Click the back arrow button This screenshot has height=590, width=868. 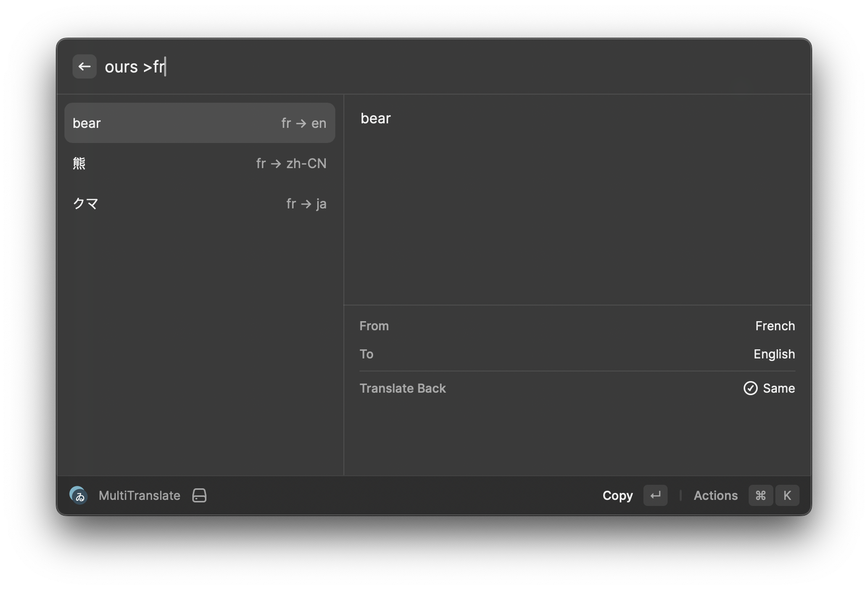point(85,66)
